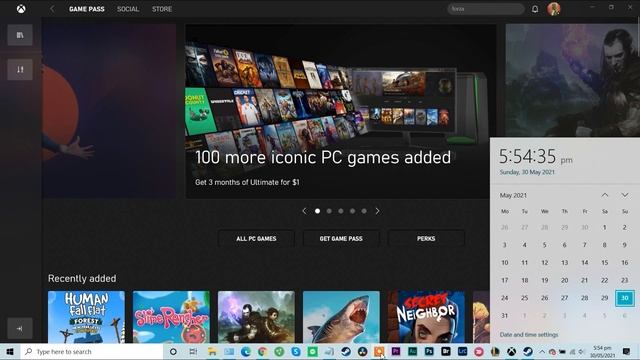Image resolution: width=640 pixels, height=360 pixels.
Task: Select 30 May in the calendar
Action: pyautogui.click(x=624, y=298)
